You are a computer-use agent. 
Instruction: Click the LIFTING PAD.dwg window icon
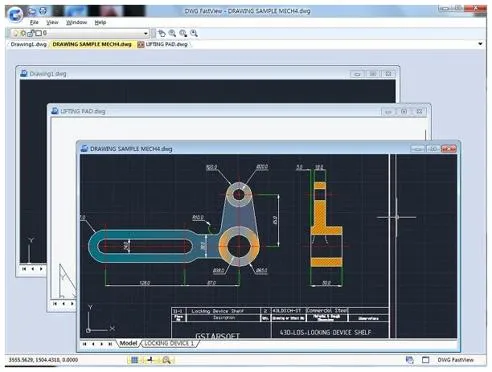pos(55,111)
